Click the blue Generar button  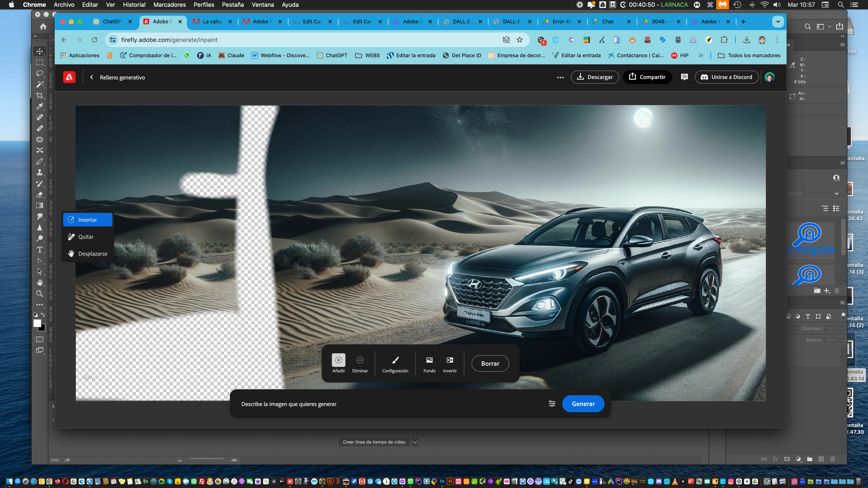583,404
